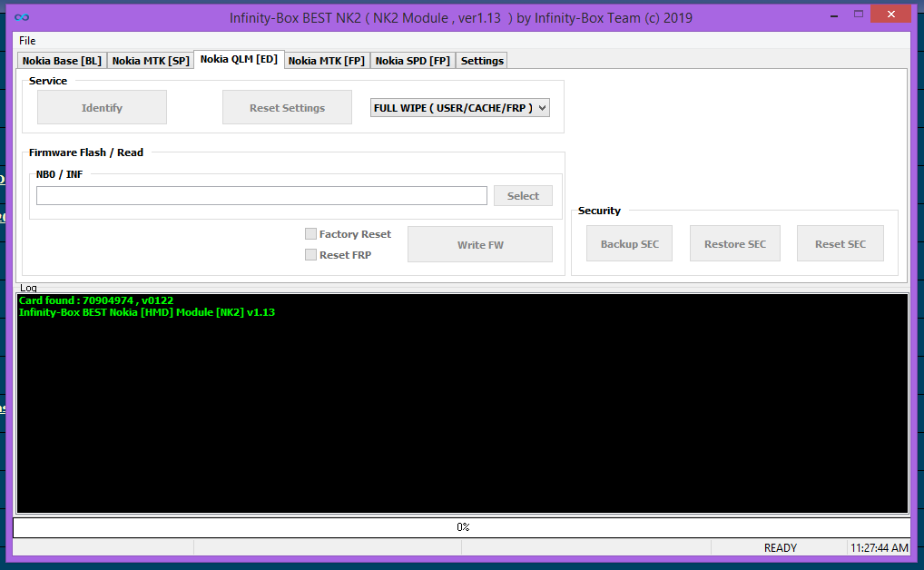Viewport: 924px width, 570px height.
Task: Switch to the Nokia Base [BL] tab
Action: 62,61
